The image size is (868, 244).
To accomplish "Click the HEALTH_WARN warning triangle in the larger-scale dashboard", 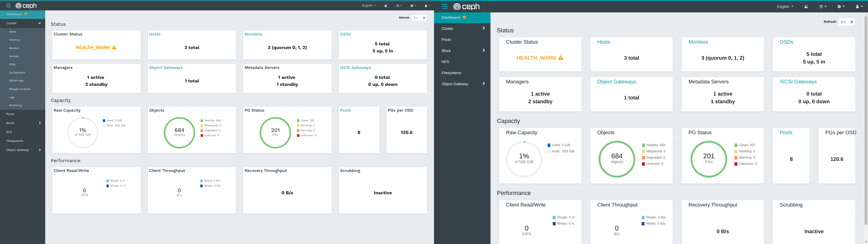I will pyautogui.click(x=561, y=58).
